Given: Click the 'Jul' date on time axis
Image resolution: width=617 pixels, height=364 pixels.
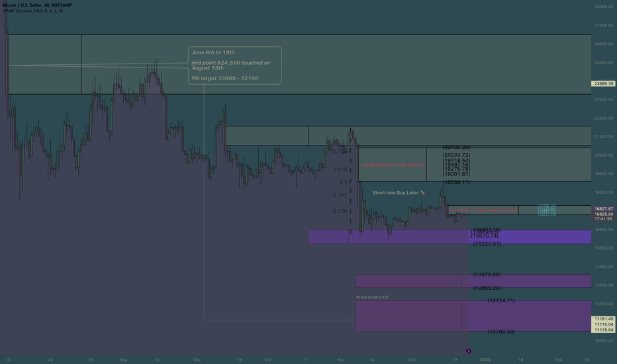Looking at the screenshot, I should (50, 359).
